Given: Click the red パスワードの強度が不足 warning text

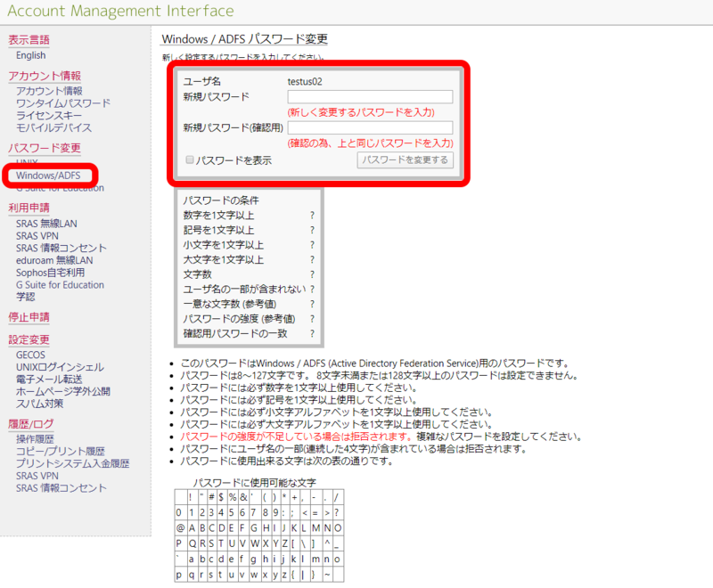Looking at the screenshot, I should point(297,437).
